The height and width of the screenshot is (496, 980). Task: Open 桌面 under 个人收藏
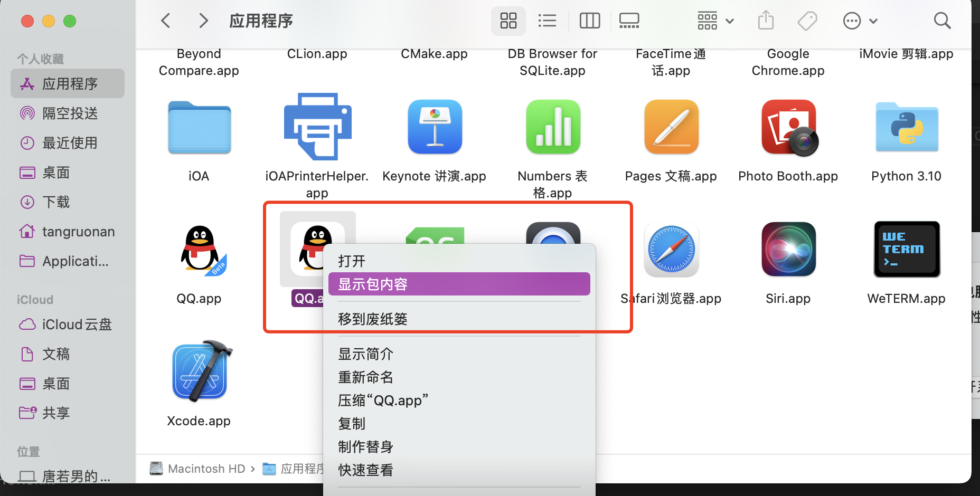pyautogui.click(x=68, y=172)
